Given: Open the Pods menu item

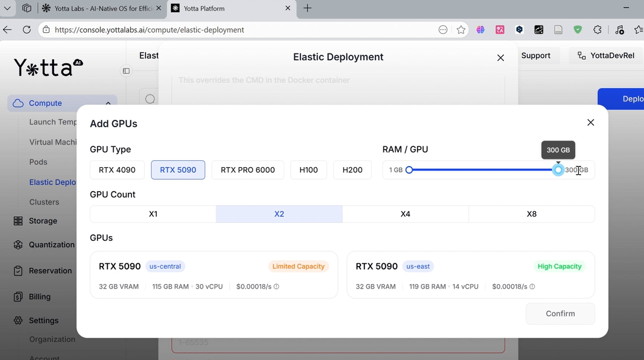Looking at the screenshot, I should (39, 162).
